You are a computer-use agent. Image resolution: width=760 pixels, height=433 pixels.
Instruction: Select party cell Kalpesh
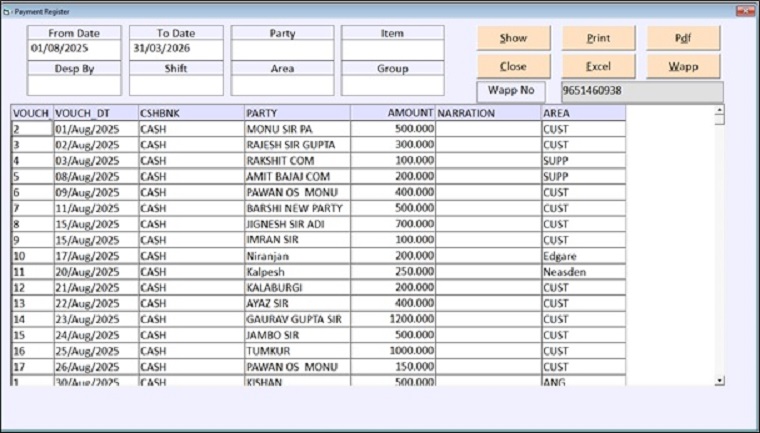point(298,272)
